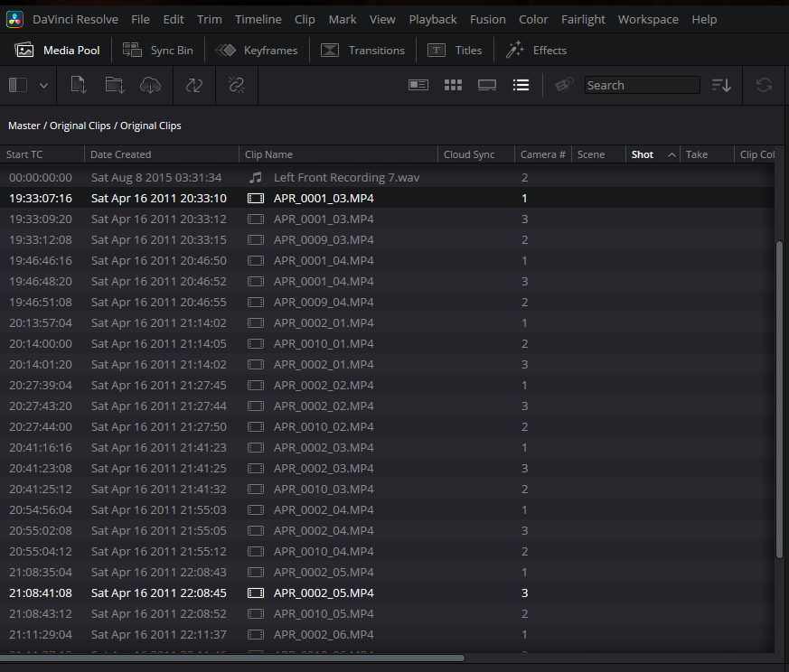Screen dimensions: 789x672
Task: Open the sort order dropdown icon
Action: (x=721, y=85)
